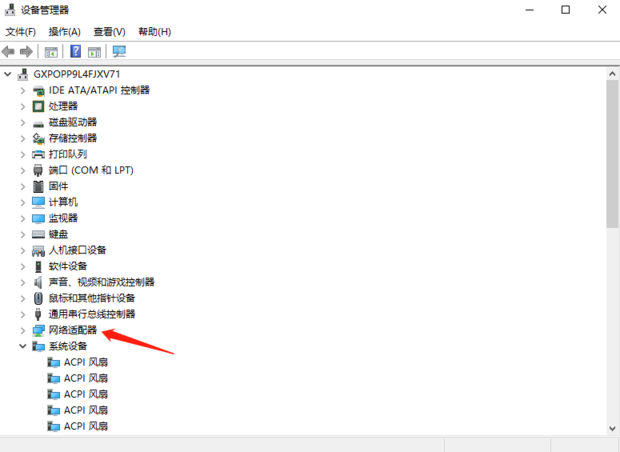Click the vertical scrollbar thumb
Screen dimensions: 620x452
click(x=612, y=154)
